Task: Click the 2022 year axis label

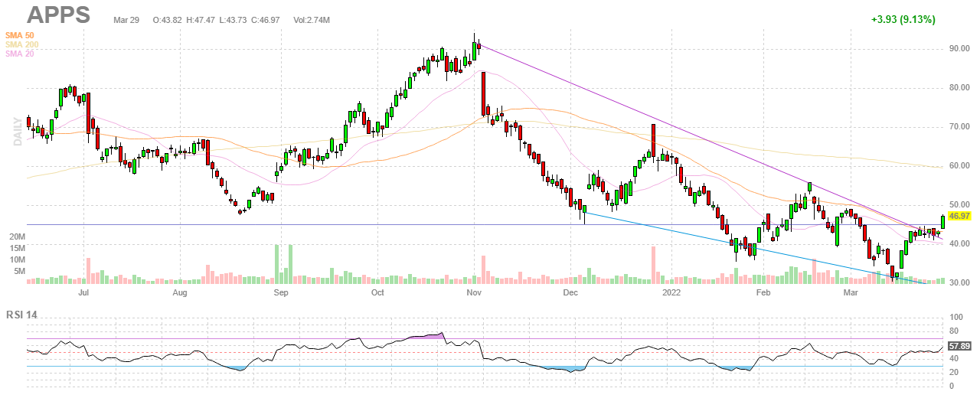Action: coord(670,292)
